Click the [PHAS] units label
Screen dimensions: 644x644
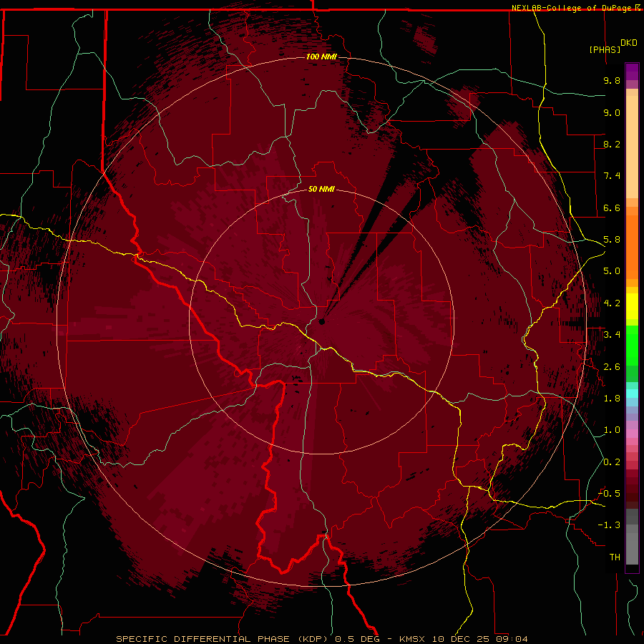605,50
